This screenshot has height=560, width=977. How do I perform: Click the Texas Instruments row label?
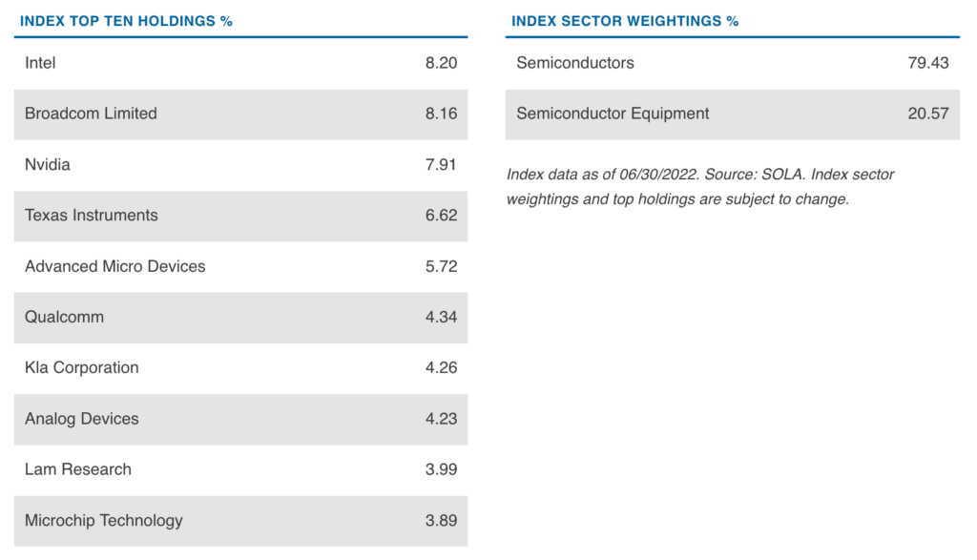(92, 216)
